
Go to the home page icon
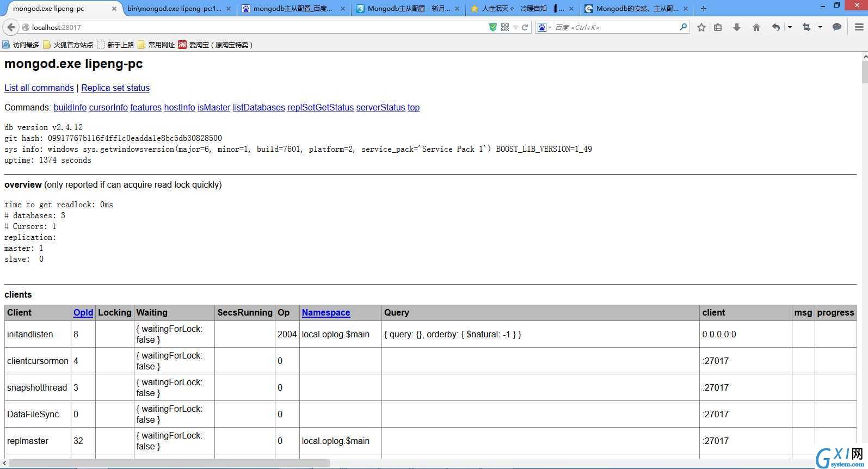(x=756, y=27)
